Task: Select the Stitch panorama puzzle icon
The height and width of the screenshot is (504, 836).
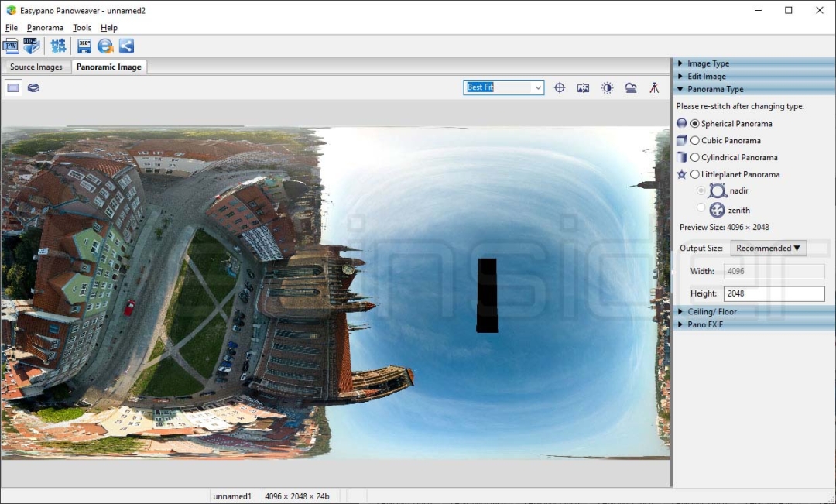Action: (x=58, y=46)
